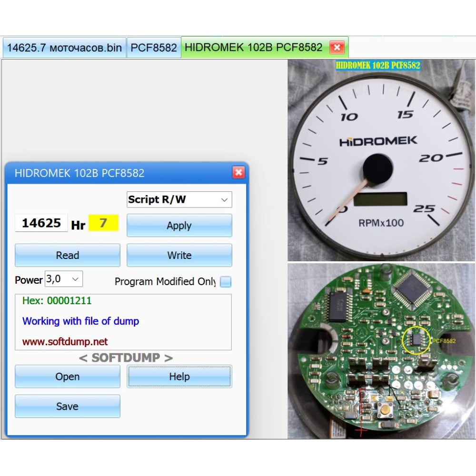The image size is (476, 476).
Task: Open the Script R/W dropdown
Action: (x=179, y=199)
